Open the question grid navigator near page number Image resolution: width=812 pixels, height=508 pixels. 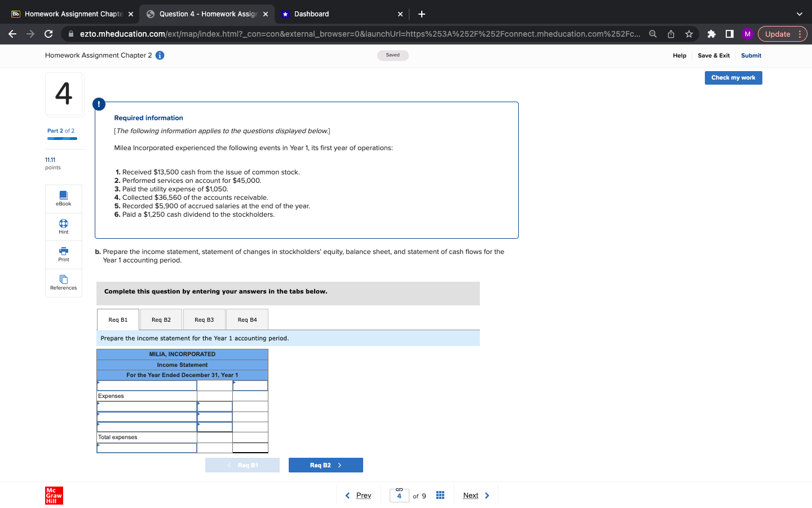click(440, 495)
